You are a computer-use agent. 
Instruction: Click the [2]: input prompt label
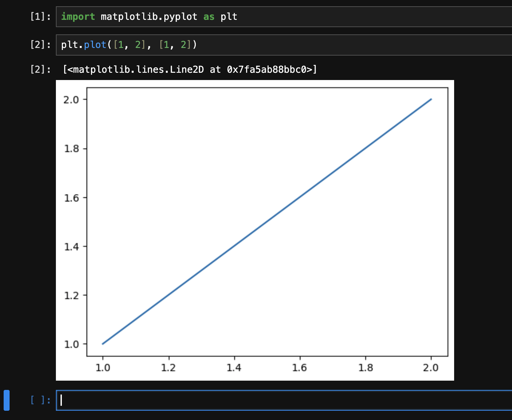pos(40,44)
